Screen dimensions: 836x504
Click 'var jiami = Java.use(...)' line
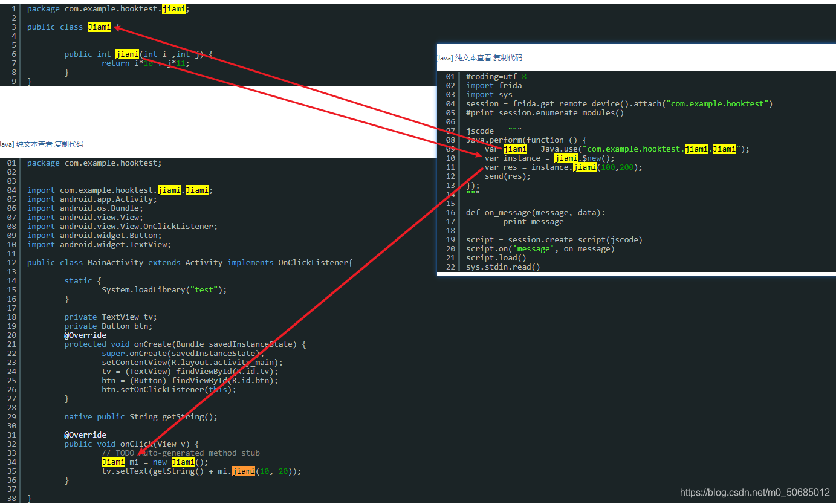click(x=617, y=149)
